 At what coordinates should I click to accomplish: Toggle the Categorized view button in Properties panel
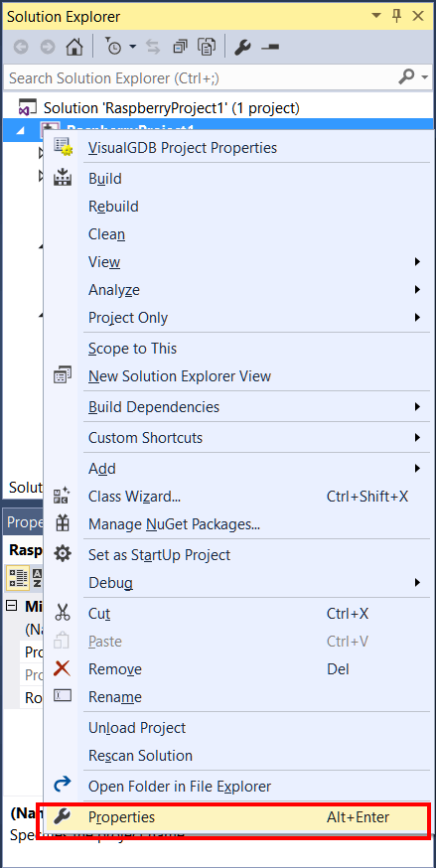[18, 577]
